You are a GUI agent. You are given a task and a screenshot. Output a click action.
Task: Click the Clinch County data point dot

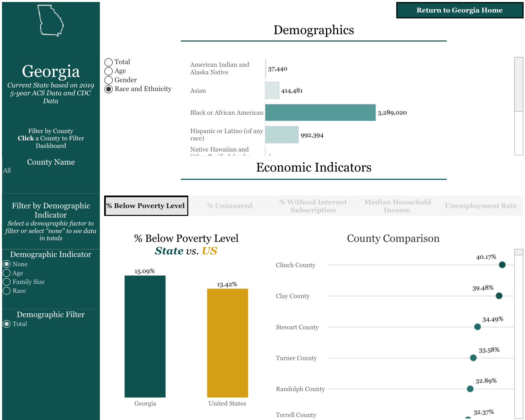502,265
